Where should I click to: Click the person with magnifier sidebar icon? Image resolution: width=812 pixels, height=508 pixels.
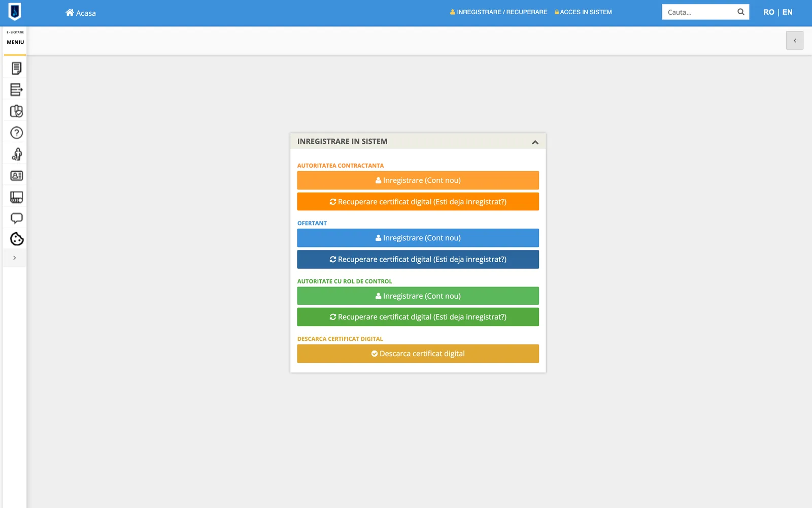coord(16,154)
